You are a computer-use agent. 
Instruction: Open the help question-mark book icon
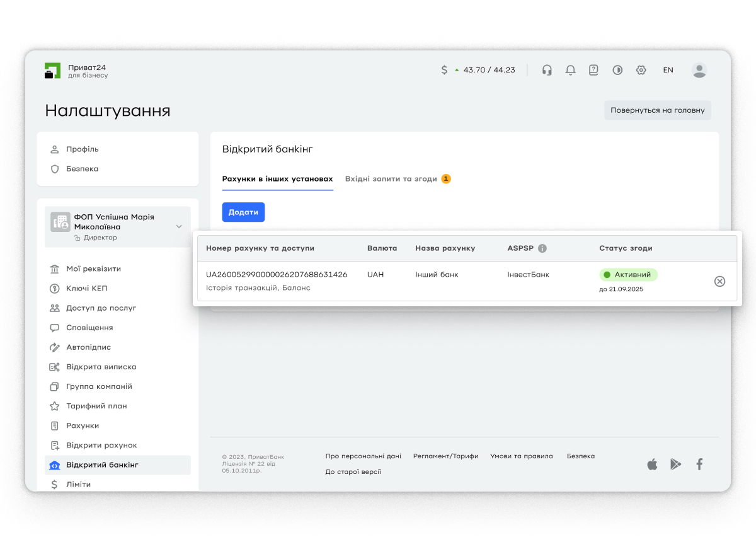click(x=593, y=70)
